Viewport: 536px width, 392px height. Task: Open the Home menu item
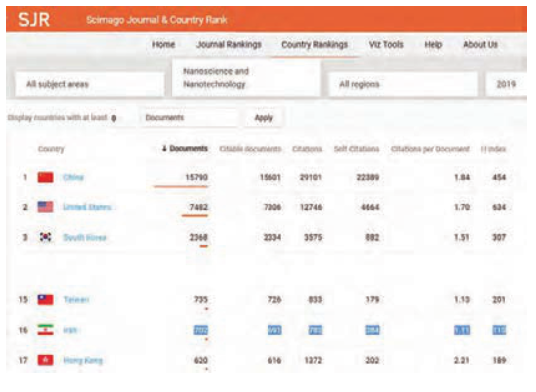tap(163, 45)
